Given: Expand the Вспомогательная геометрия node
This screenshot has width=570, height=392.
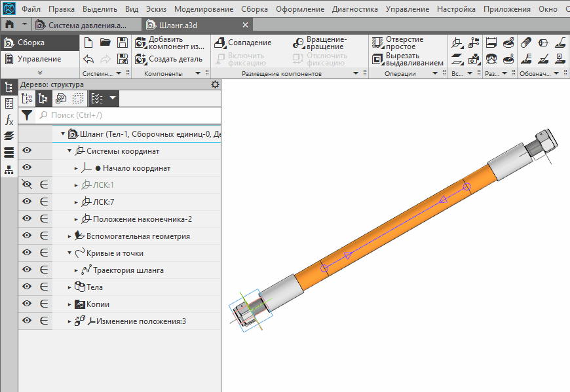Looking at the screenshot, I should click(71, 236).
